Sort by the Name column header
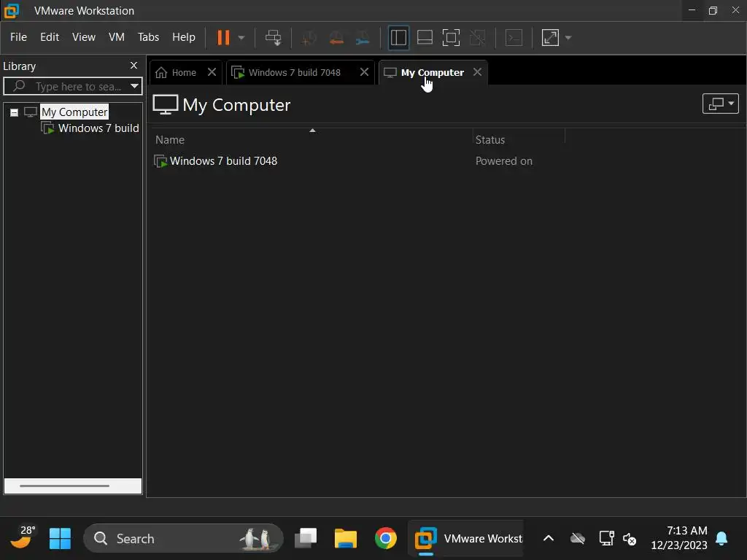The height and width of the screenshot is (560, 747). [169, 139]
